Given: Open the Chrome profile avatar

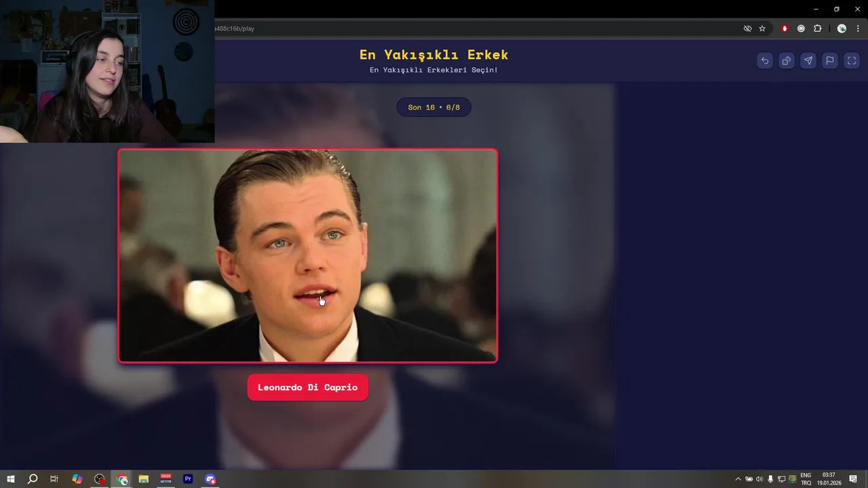Looking at the screenshot, I should [x=842, y=28].
